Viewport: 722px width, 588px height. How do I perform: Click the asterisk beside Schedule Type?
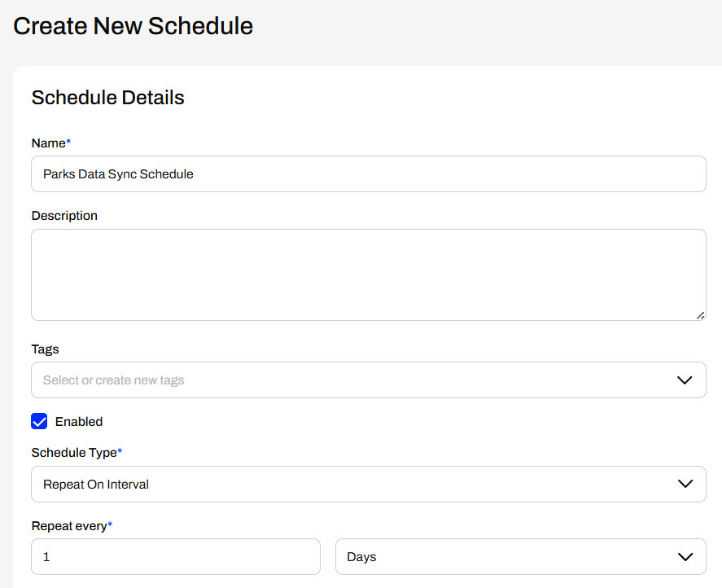tap(120, 450)
